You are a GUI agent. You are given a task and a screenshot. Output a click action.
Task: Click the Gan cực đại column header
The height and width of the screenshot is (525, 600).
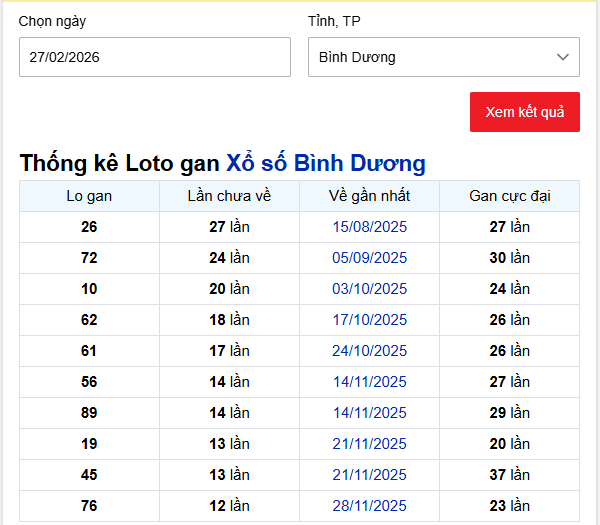click(x=509, y=196)
